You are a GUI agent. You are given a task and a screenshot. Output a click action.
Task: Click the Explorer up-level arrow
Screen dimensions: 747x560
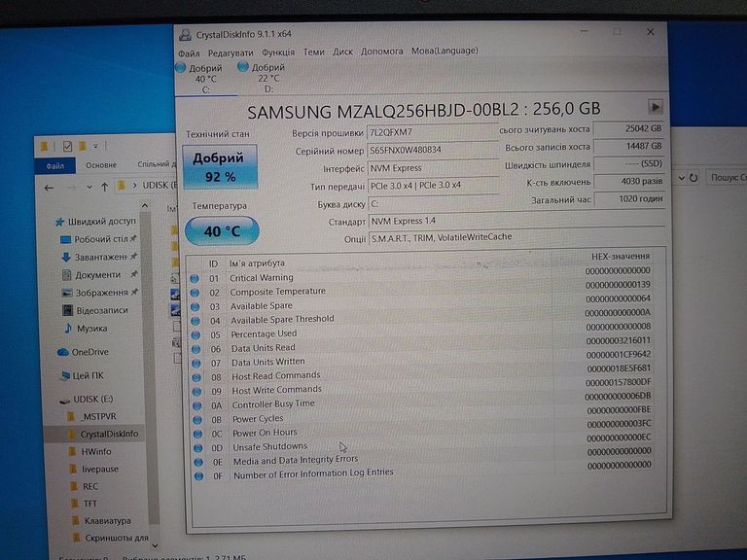(105, 187)
